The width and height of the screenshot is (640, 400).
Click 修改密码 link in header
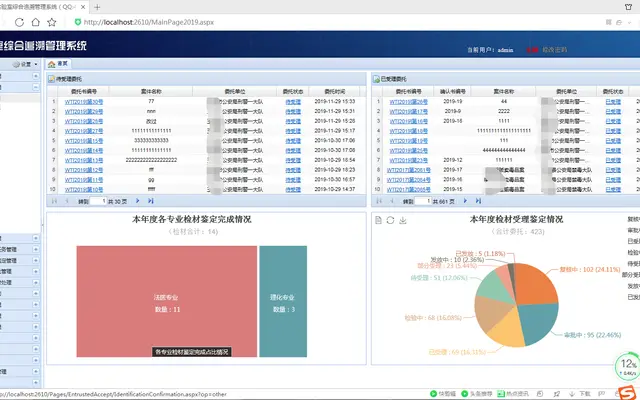[x=554, y=50]
